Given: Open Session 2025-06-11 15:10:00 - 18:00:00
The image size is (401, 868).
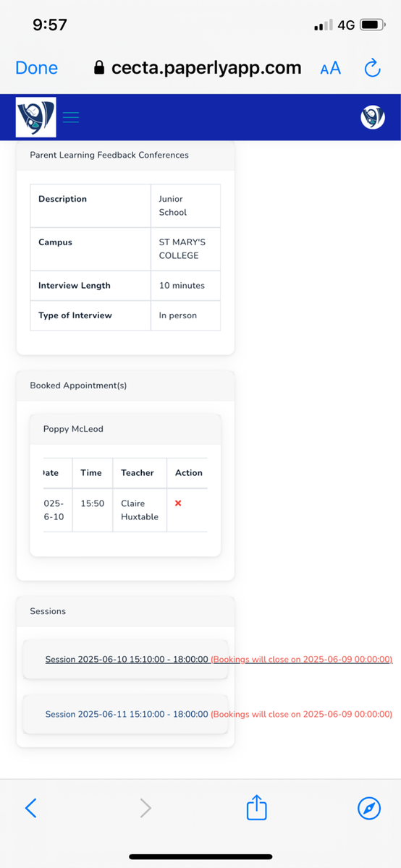Looking at the screenshot, I should [x=127, y=714].
